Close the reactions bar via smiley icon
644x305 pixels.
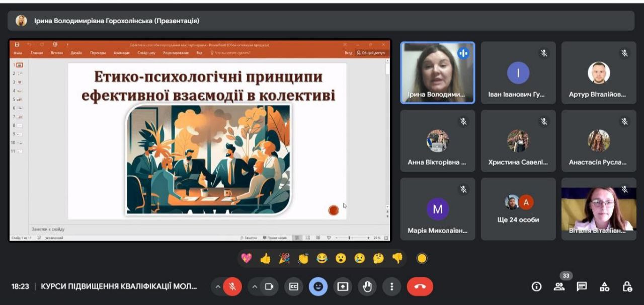(x=318, y=286)
